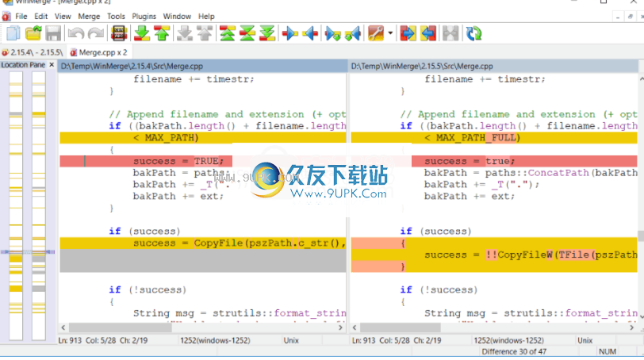Expand the wrench icon dropdown arrow
This screenshot has height=360, width=644.
click(x=390, y=33)
